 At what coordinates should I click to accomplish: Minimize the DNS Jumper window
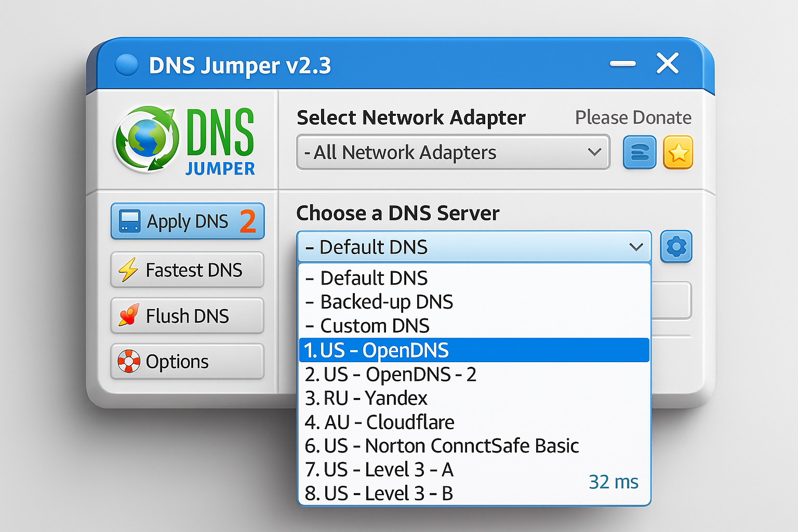pos(622,64)
